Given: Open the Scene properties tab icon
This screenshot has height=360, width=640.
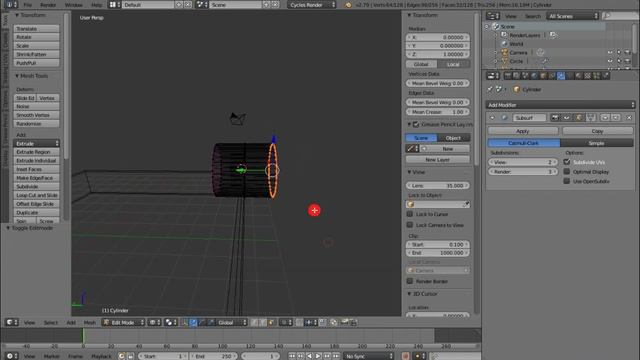Looking at the screenshot, I should pyautogui.click(x=525, y=76).
